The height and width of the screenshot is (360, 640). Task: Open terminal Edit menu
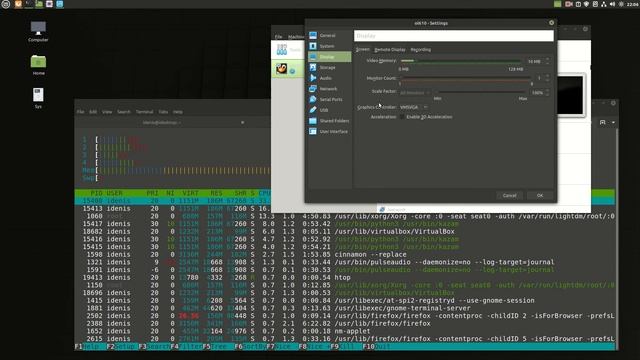point(93,111)
